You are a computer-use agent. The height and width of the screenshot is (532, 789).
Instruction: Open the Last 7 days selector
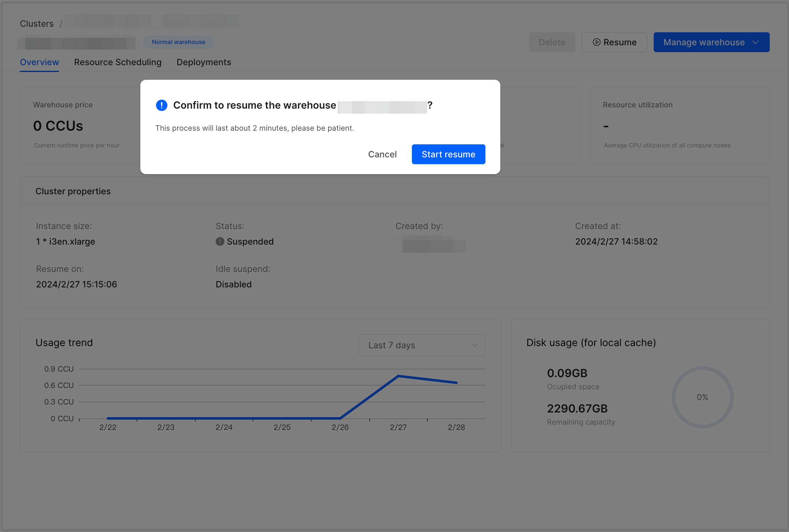(421, 345)
